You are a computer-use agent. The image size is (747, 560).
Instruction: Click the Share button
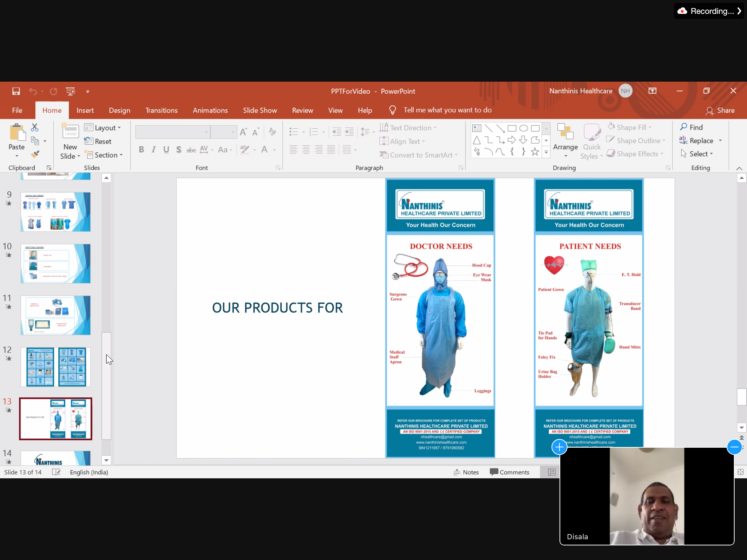[x=720, y=110]
